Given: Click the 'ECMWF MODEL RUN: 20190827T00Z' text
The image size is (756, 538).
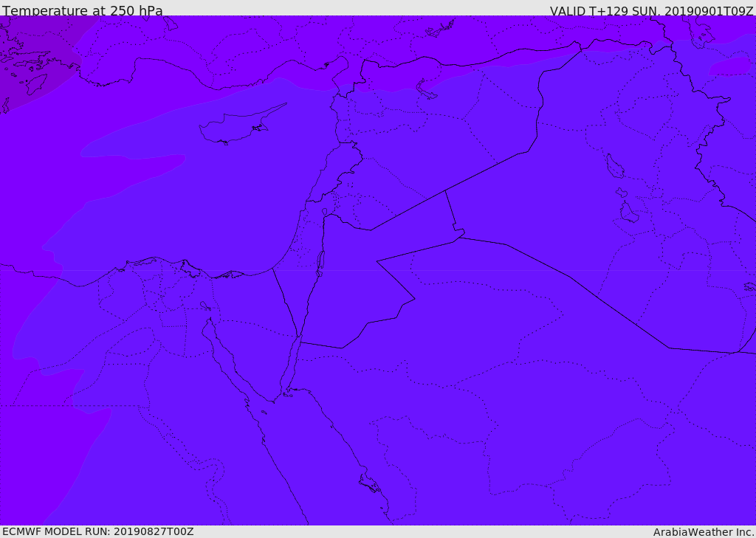Looking at the screenshot, I should pos(98,531).
